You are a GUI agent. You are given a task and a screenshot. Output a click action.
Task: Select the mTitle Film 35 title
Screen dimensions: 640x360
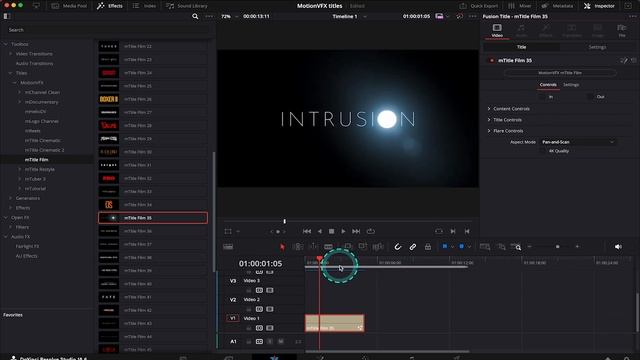153,218
